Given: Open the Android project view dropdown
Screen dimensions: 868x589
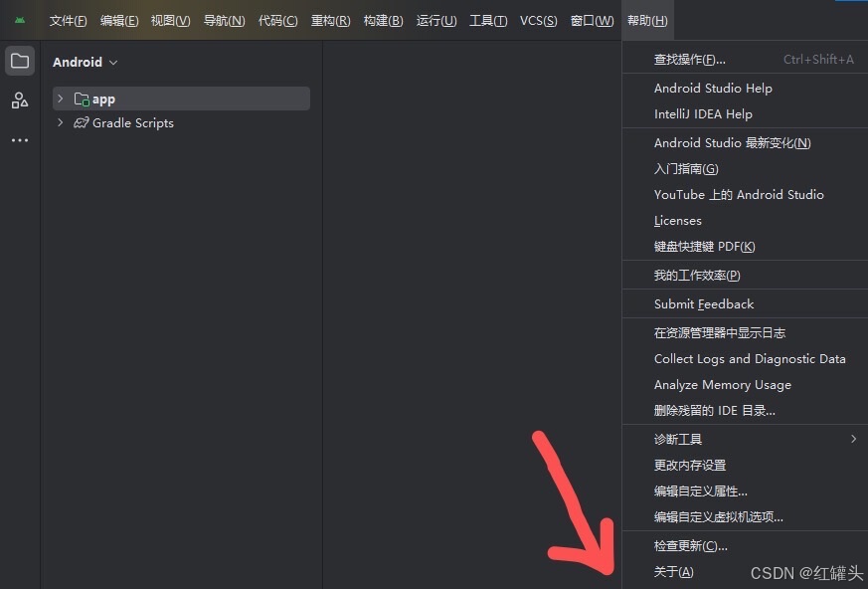Looking at the screenshot, I should click(86, 62).
